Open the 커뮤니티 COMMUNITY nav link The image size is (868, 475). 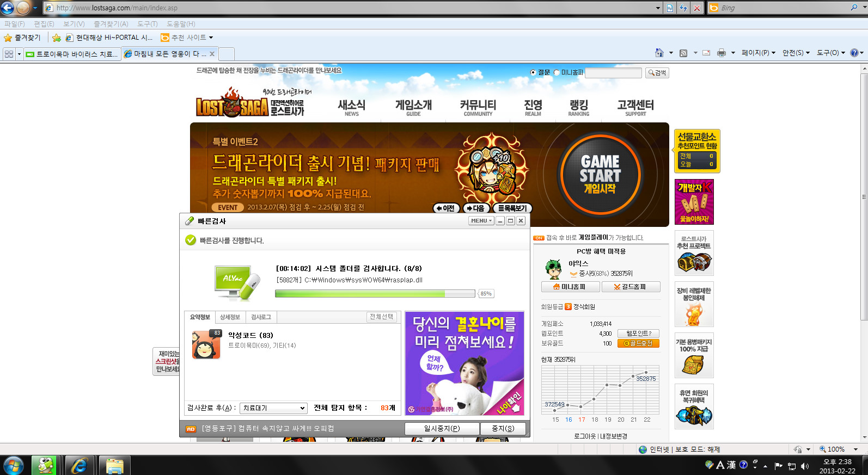tap(478, 107)
